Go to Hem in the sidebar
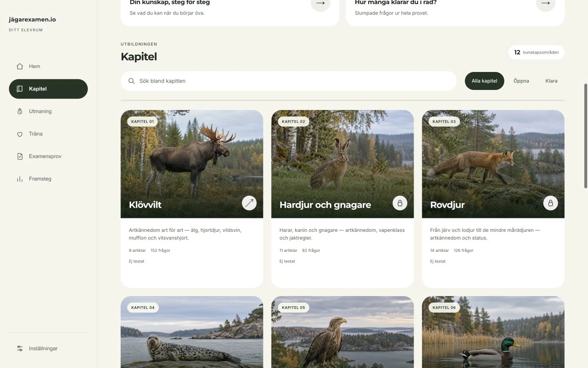588x368 pixels. [x=48, y=66]
